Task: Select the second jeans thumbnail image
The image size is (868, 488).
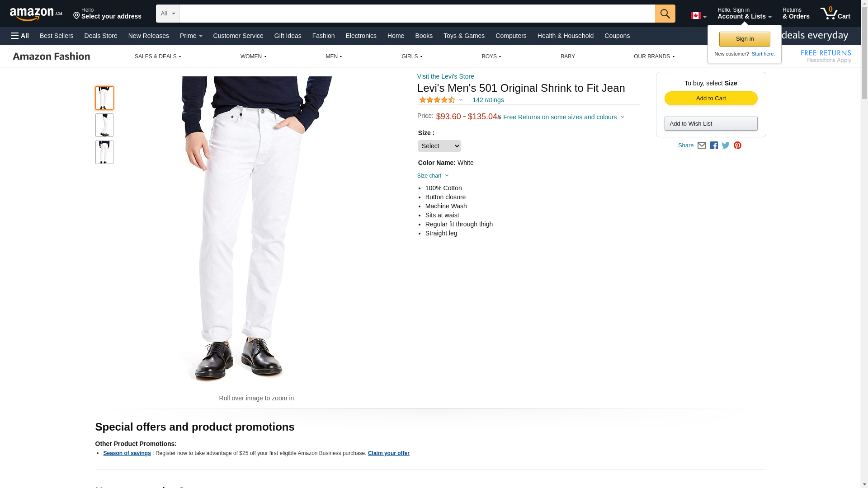Action: (x=104, y=125)
